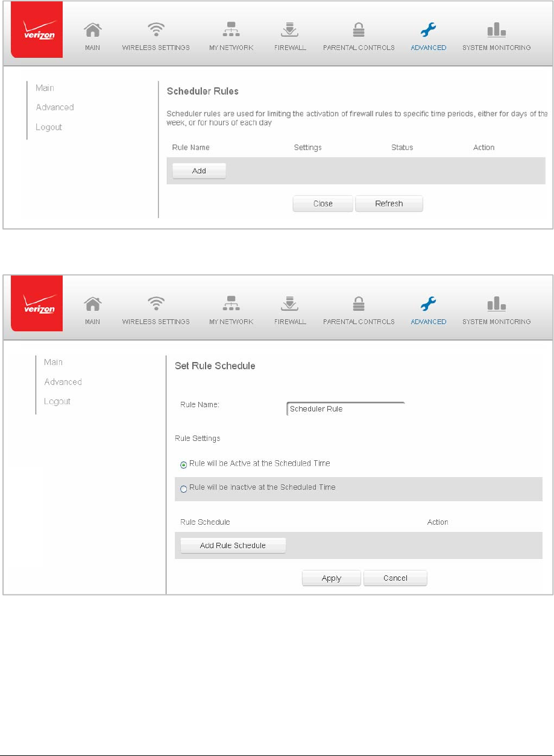Open the MAIN tab label in the Scheduler Rules screenshot
Image resolution: width=554 pixels, height=756 pixels.
pos(92,48)
